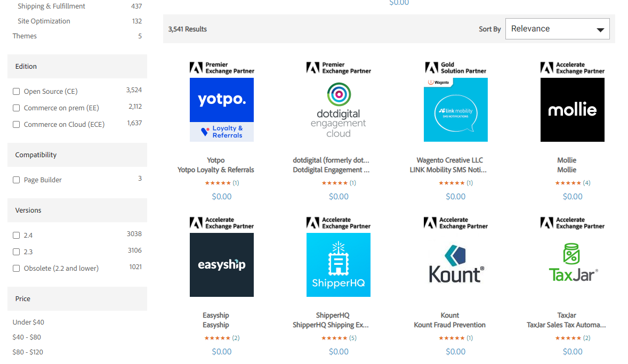628x364 pixels.
Task: Click Accelerate Exchange Partner badge above Kount
Action: point(456,223)
